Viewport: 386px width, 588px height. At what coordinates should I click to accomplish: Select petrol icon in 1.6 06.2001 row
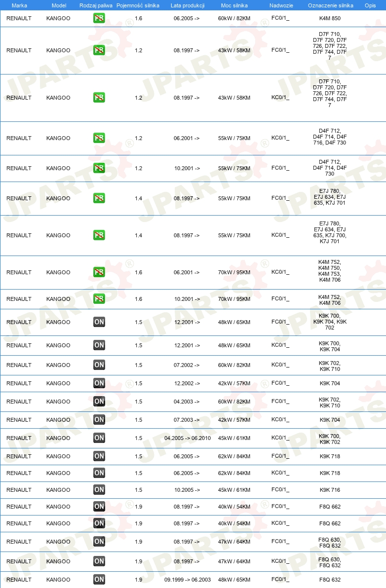point(99,272)
